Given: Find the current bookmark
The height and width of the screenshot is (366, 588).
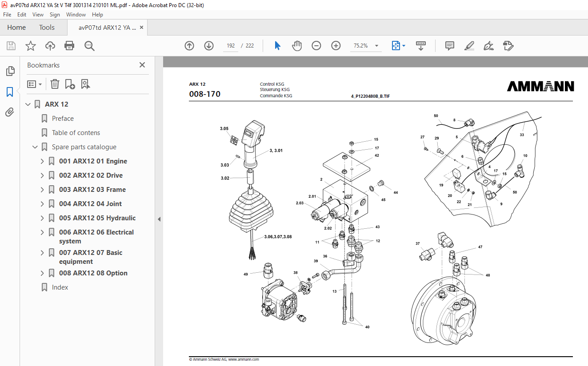Looking at the screenshot, I should coord(86,84).
